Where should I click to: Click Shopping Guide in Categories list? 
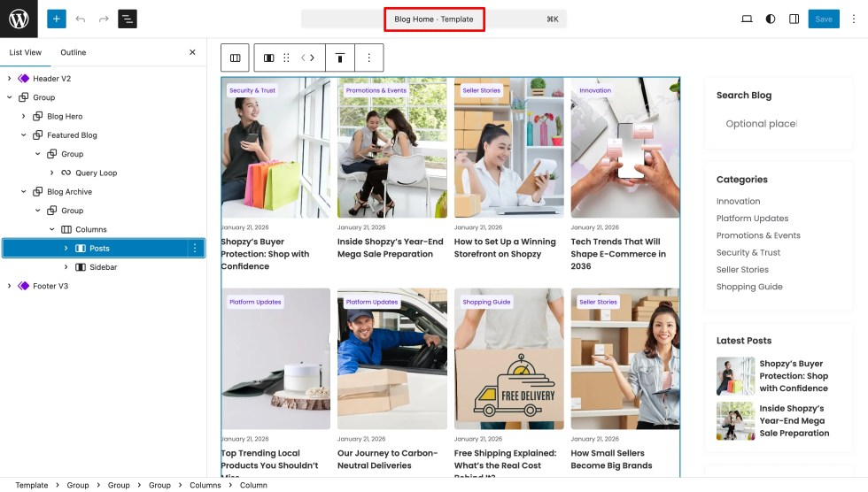(749, 287)
